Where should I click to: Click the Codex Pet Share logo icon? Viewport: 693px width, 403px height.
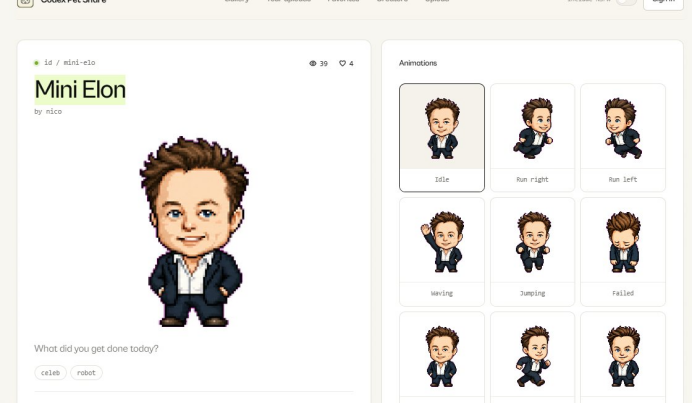pos(25,3)
